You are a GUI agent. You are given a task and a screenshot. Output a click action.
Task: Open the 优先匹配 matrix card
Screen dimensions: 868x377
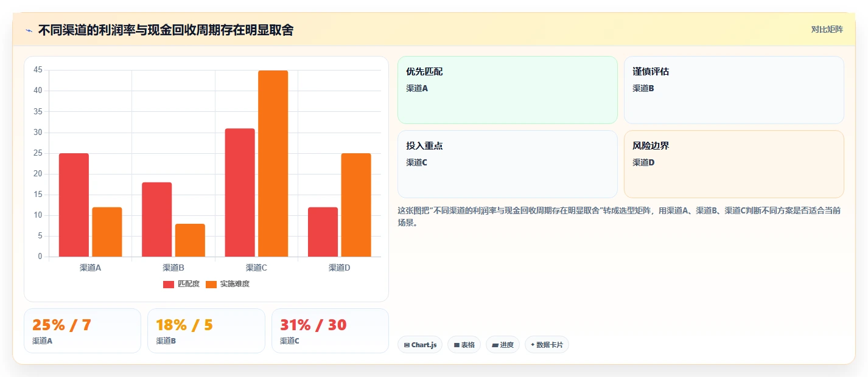pyautogui.click(x=508, y=90)
